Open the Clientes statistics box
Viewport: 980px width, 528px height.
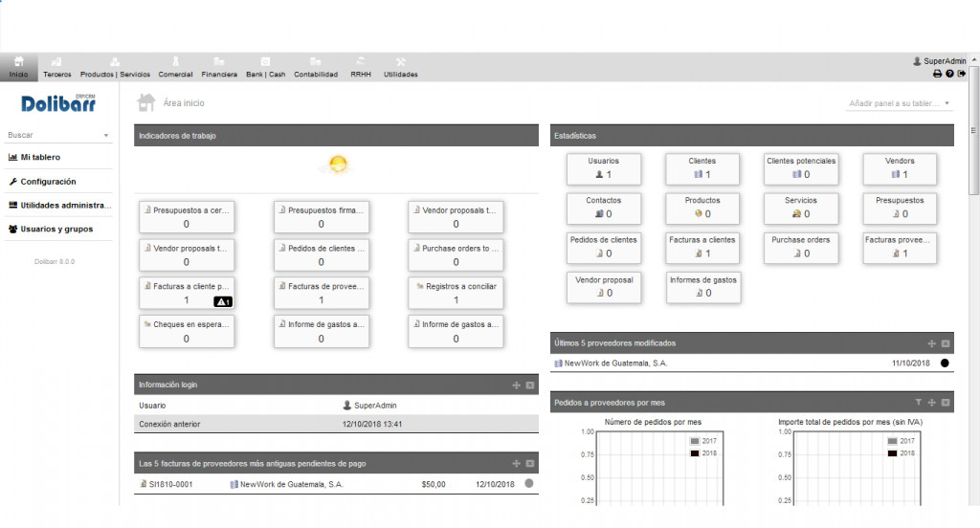click(702, 168)
